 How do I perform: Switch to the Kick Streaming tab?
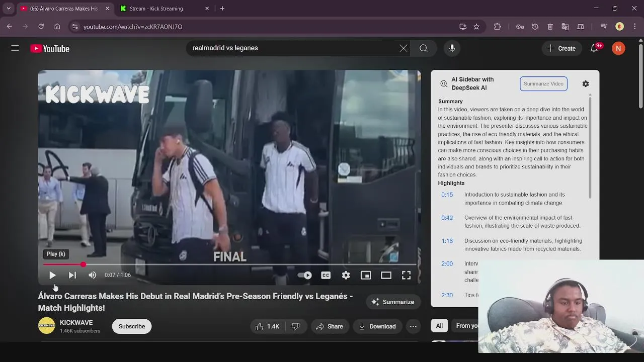point(164,9)
